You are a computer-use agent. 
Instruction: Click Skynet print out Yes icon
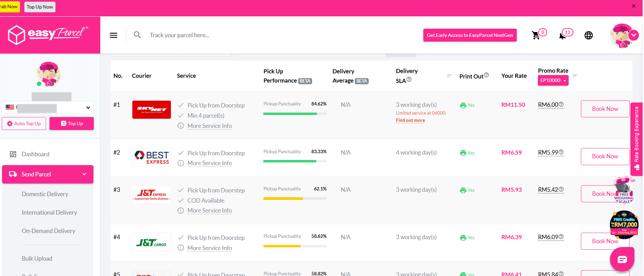(x=463, y=105)
